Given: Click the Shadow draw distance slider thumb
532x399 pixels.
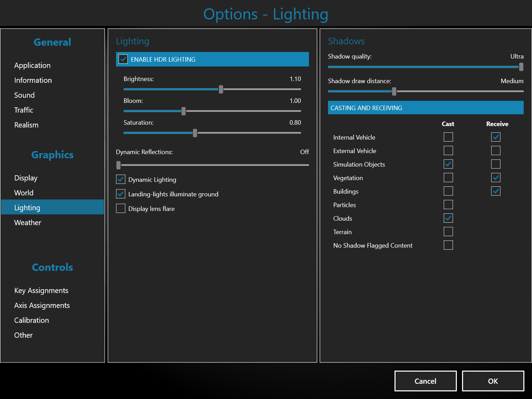Looking at the screenshot, I should coord(394,91).
